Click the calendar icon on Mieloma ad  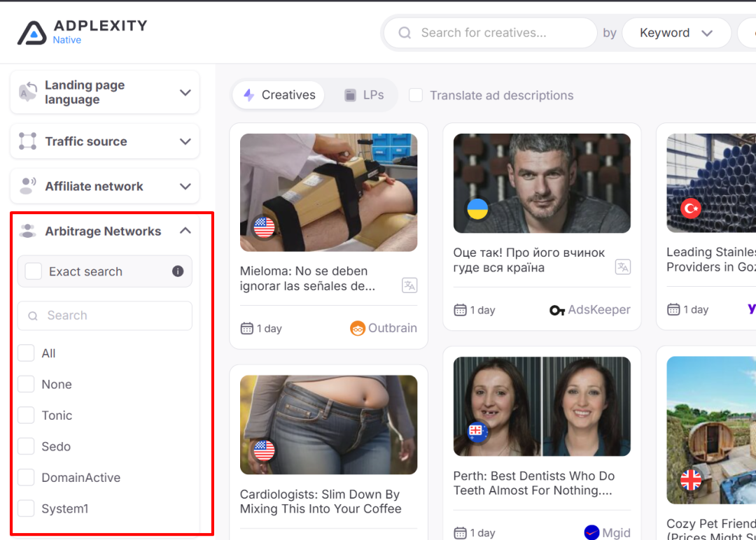tap(247, 329)
